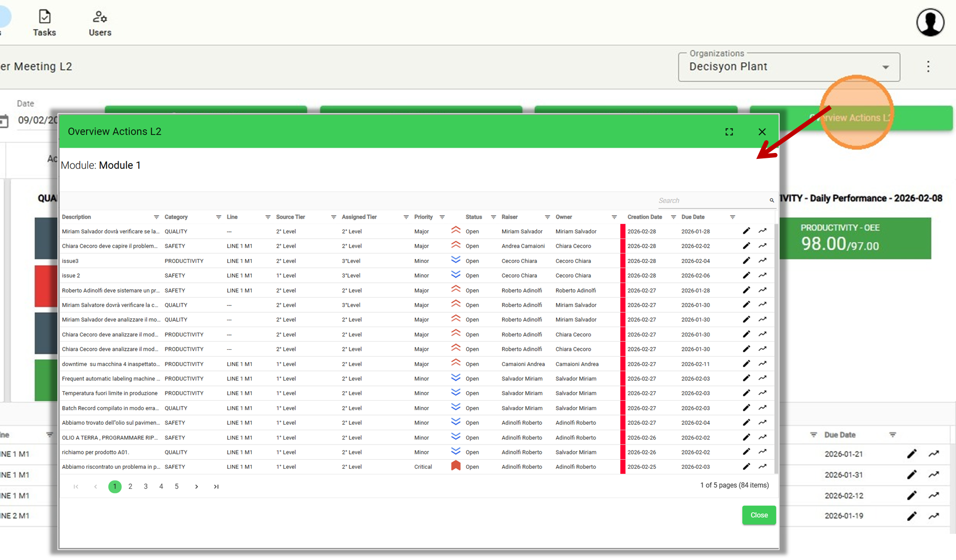Expand the Organizations dropdown
This screenshot has height=560, width=956.
[885, 67]
